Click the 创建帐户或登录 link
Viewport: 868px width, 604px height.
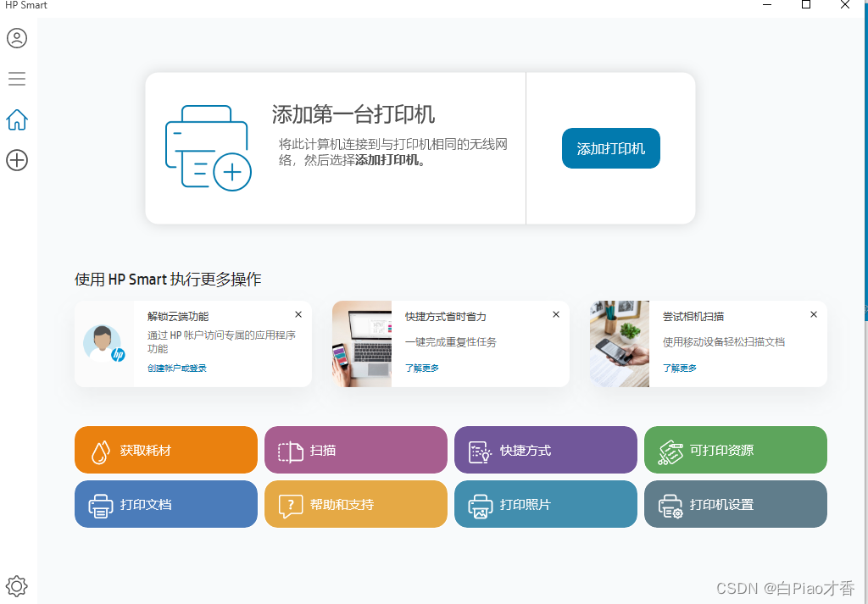180,368
